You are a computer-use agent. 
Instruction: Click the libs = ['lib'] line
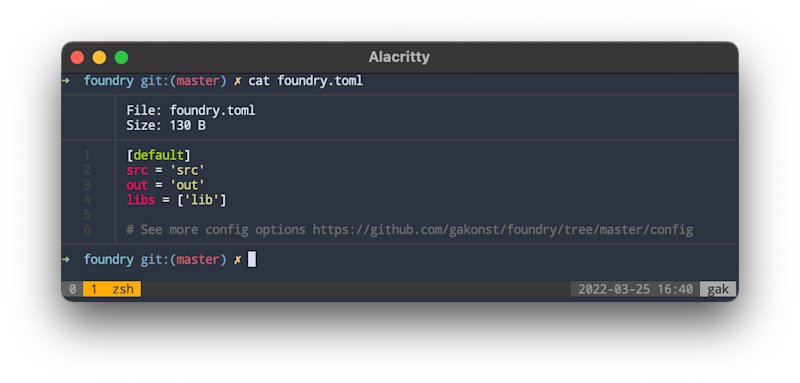pos(176,200)
